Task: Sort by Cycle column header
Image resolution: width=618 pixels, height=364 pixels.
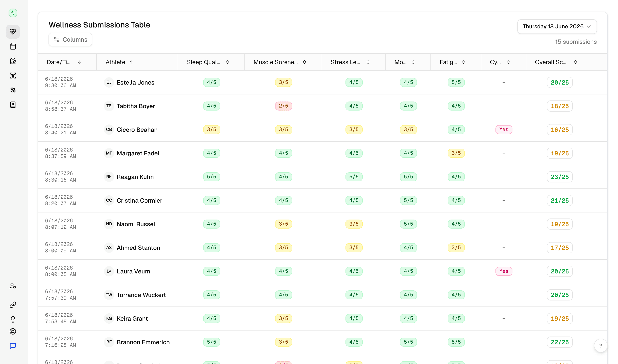Action: coord(500,62)
